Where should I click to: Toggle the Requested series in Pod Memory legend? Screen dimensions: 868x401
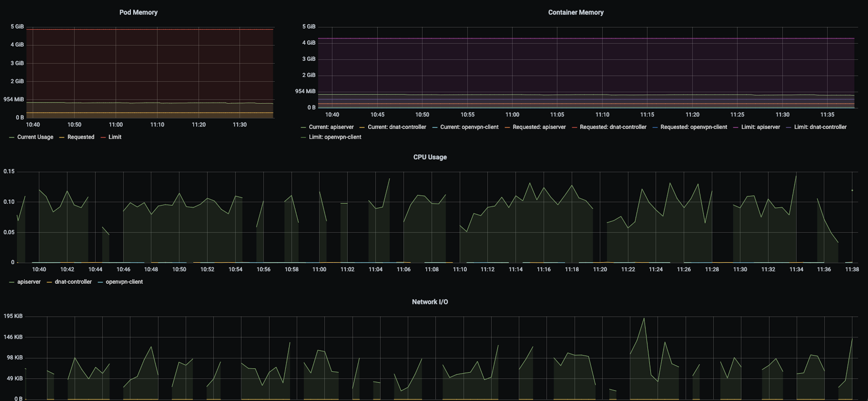(x=81, y=137)
